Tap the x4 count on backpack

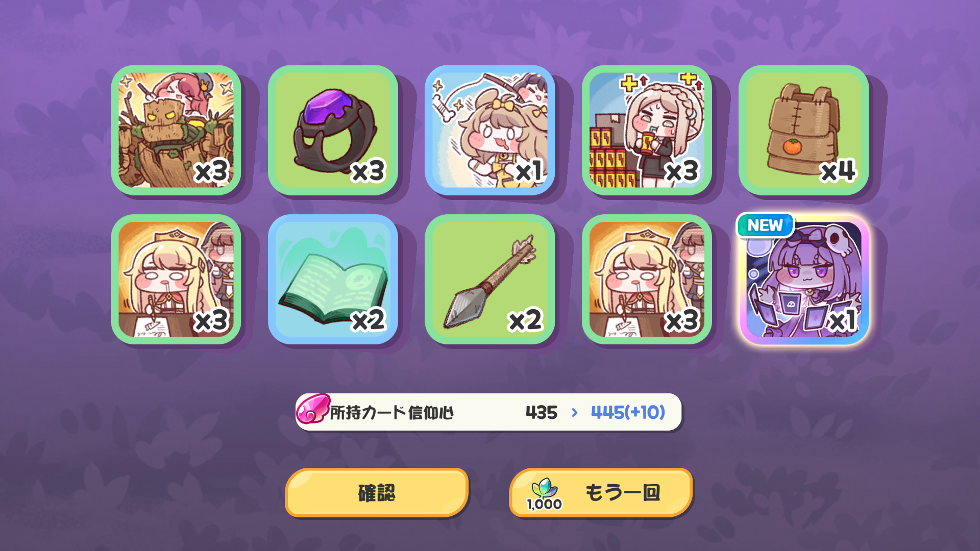pyautogui.click(x=838, y=171)
